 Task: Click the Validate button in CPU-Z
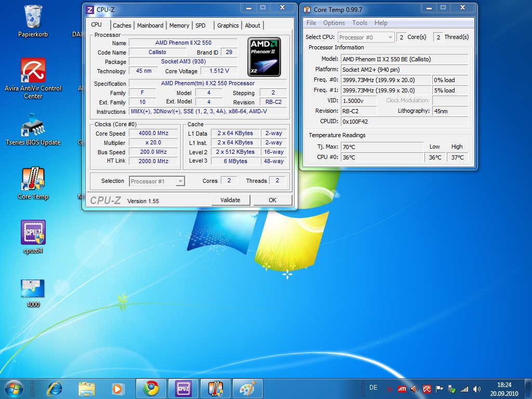[x=230, y=200]
